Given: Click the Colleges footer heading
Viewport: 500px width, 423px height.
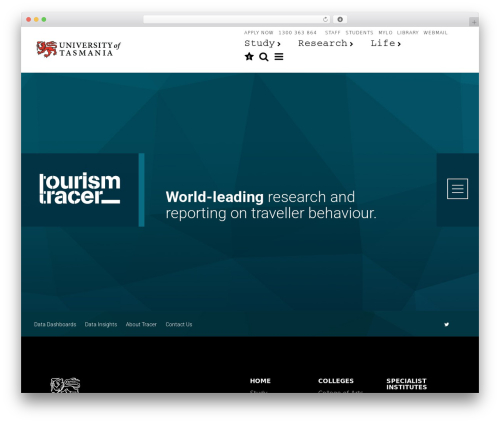Looking at the screenshot, I should coord(336,381).
